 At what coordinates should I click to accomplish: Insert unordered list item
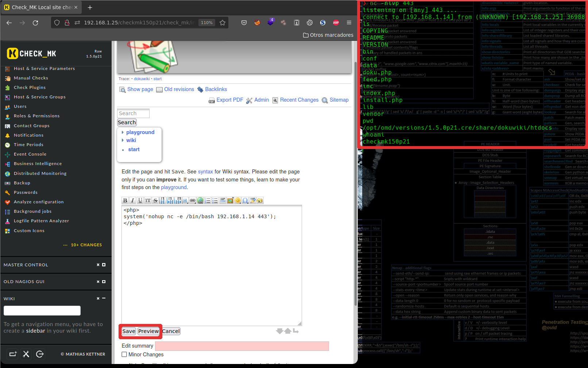click(215, 200)
